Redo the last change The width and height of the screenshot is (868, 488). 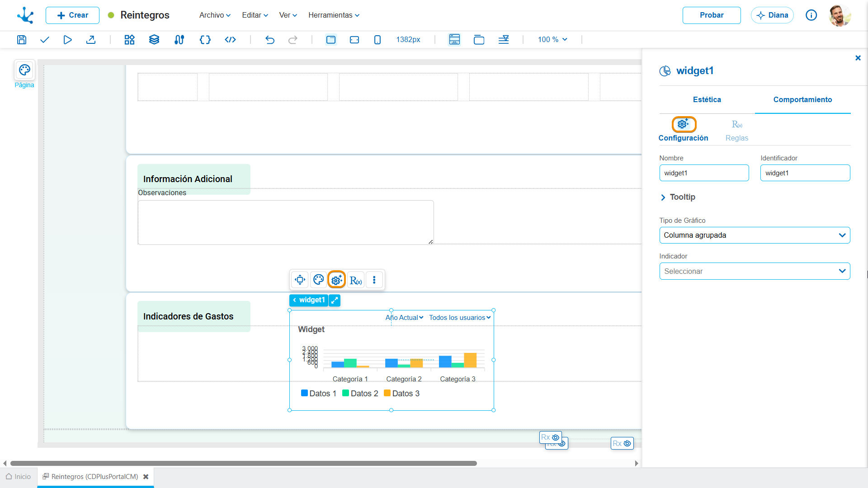(x=293, y=40)
